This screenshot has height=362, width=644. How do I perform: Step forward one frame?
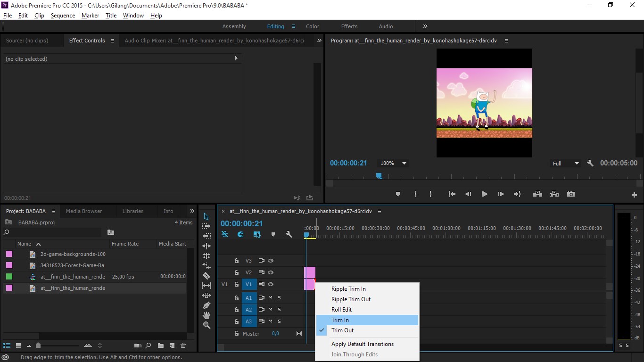point(501,194)
